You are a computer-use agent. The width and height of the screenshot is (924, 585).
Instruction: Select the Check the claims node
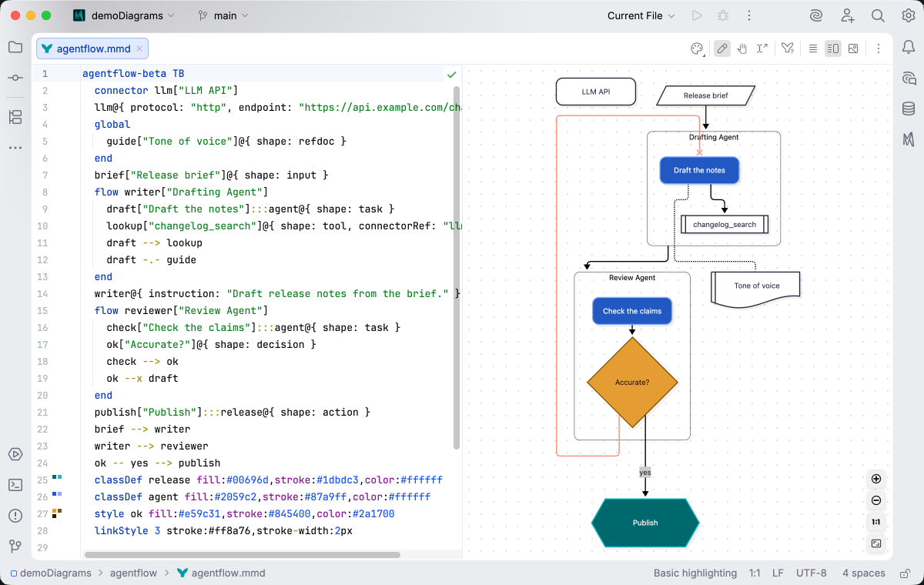click(x=632, y=311)
